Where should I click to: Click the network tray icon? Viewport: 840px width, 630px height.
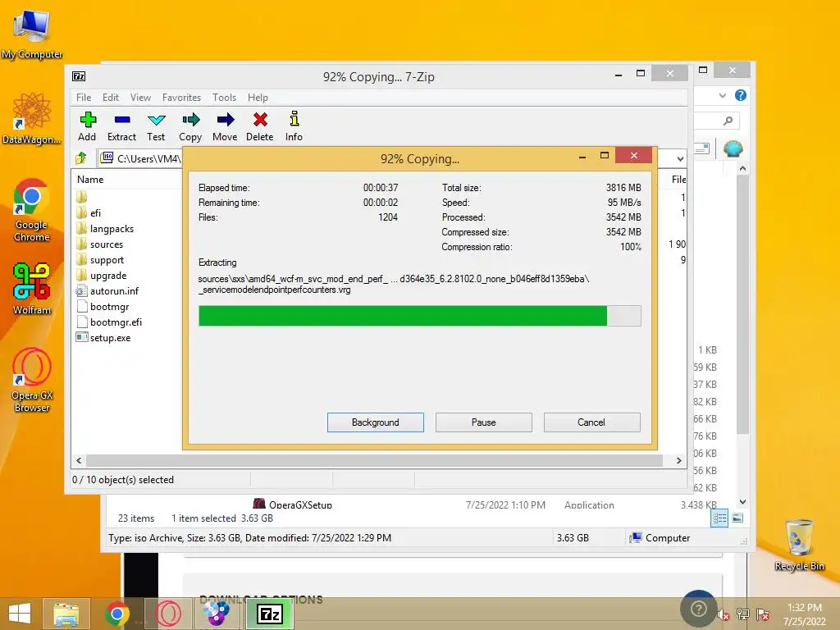[x=743, y=615]
